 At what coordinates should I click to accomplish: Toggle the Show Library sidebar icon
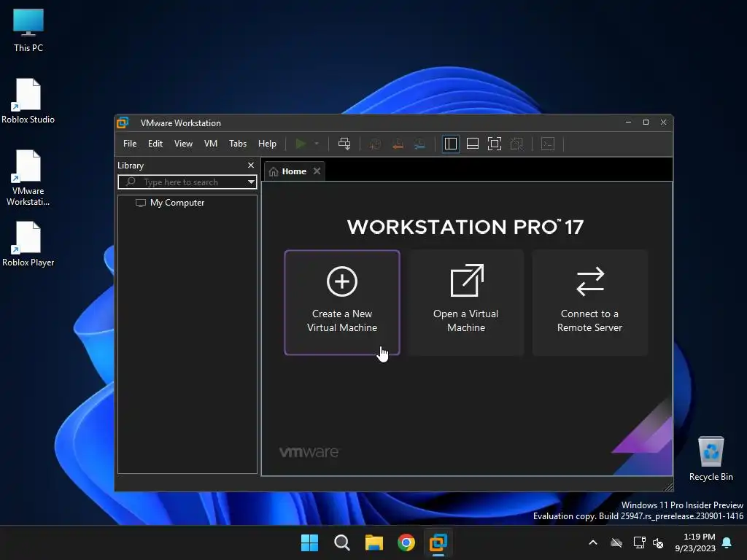click(450, 144)
